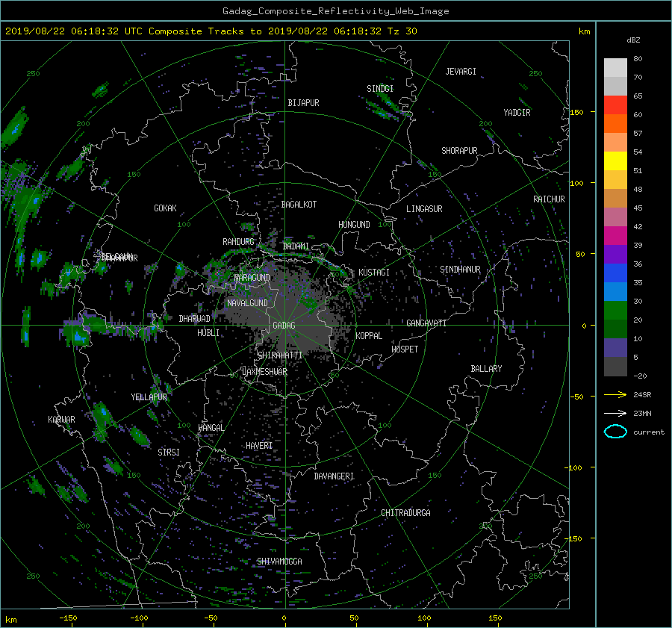Image resolution: width=672 pixels, height=628 pixels.
Task: Click the DAVANGERI label
Action: (x=334, y=476)
